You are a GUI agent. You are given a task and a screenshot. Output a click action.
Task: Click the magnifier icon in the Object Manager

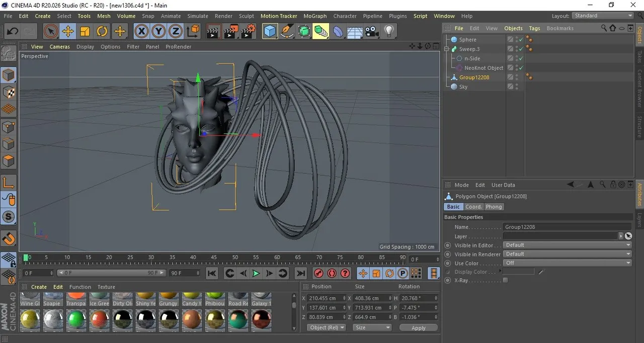(604, 28)
